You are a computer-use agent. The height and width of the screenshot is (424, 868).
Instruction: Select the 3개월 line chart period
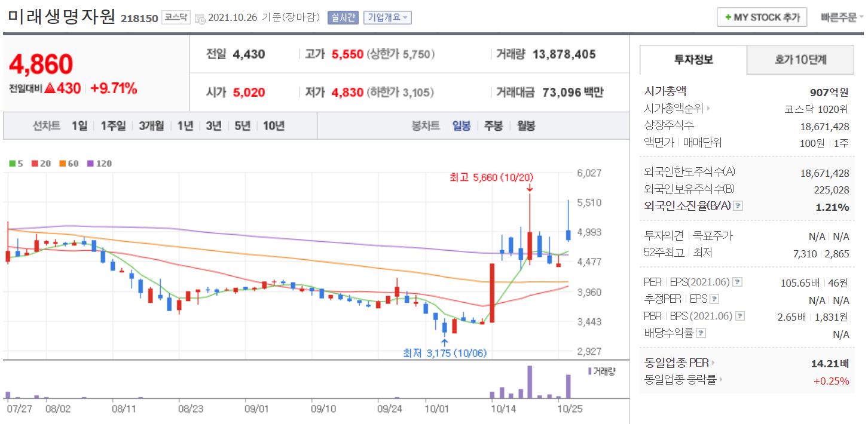pyautogui.click(x=151, y=126)
